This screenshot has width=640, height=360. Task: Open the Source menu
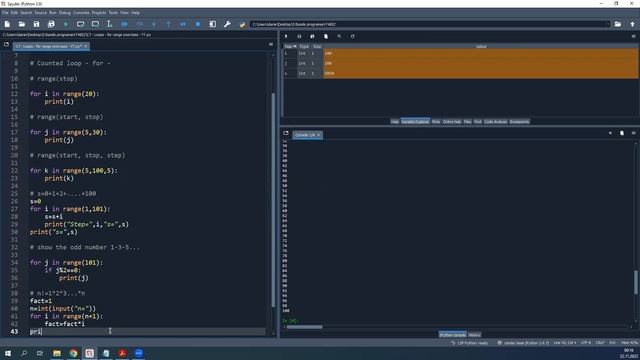[40, 13]
